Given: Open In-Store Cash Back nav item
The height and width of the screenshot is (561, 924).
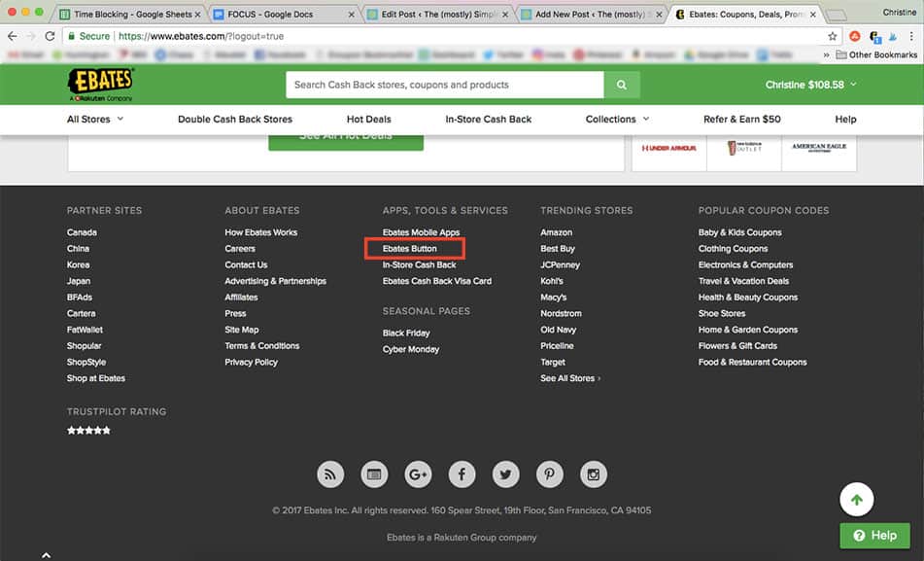Looking at the screenshot, I should tap(489, 120).
